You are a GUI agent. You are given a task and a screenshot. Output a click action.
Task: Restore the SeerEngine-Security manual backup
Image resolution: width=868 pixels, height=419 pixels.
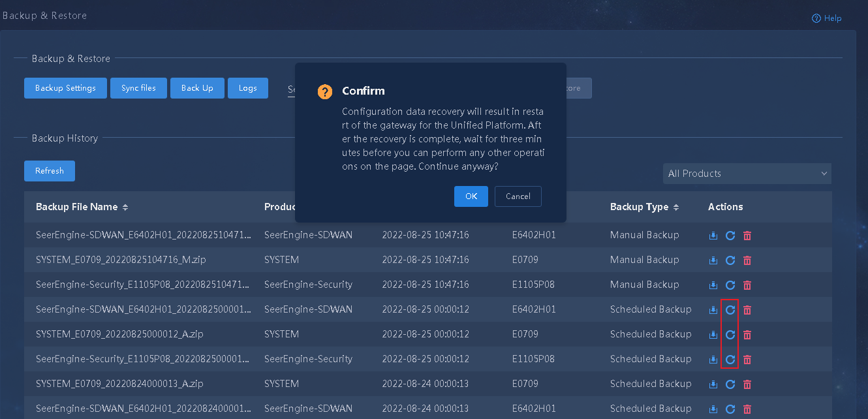coord(730,285)
